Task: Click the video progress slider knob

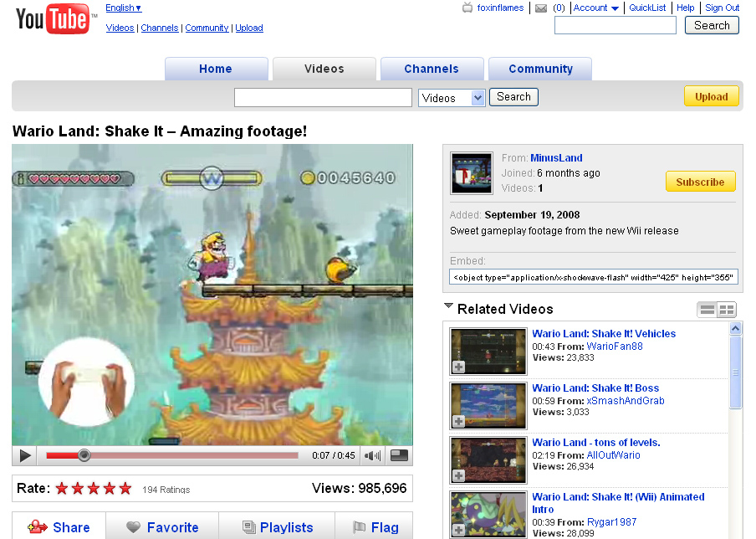Action: coord(84,455)
